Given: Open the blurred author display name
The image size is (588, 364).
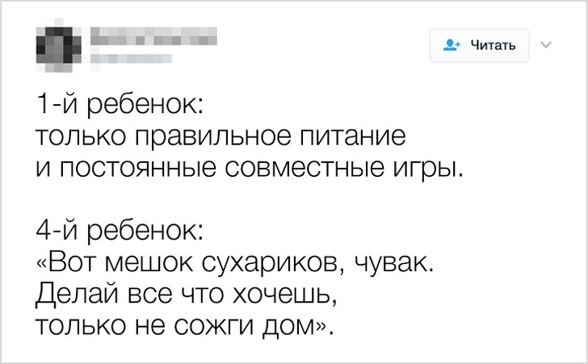Looking at the screenshot, I should click(x=153, y=36).
